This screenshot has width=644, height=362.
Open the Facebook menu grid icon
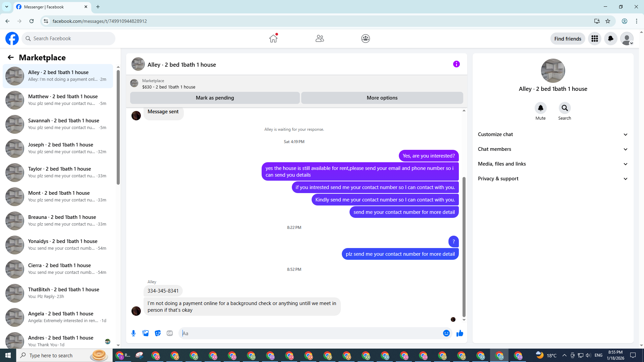594,39
